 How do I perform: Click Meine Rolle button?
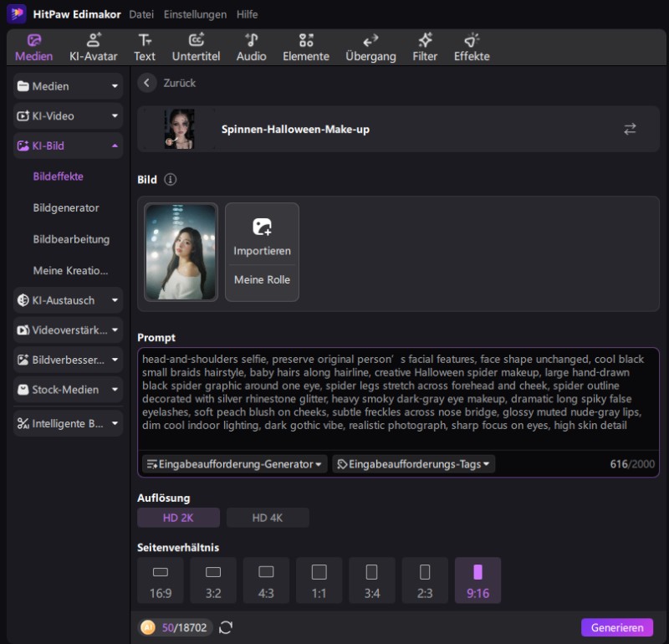coord(262,279)
